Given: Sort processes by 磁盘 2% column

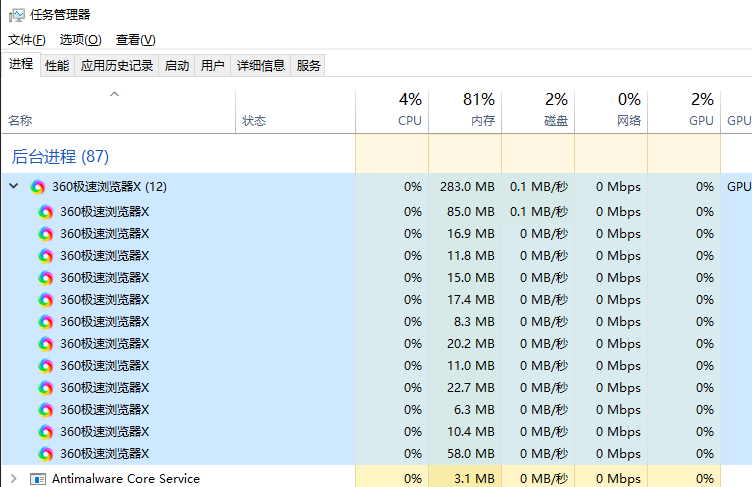Looking at the screenshot, I should pyautogui.click(x=538, y=111).
